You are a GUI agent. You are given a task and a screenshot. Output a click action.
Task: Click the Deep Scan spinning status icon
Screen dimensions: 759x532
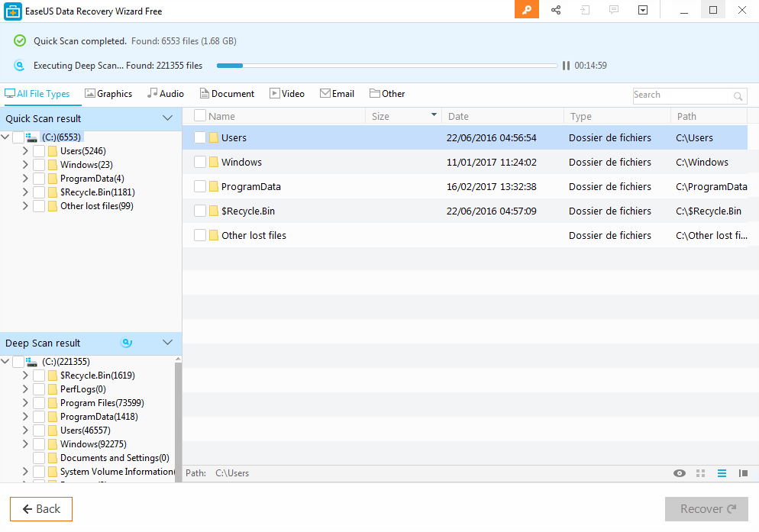[126, 343]
